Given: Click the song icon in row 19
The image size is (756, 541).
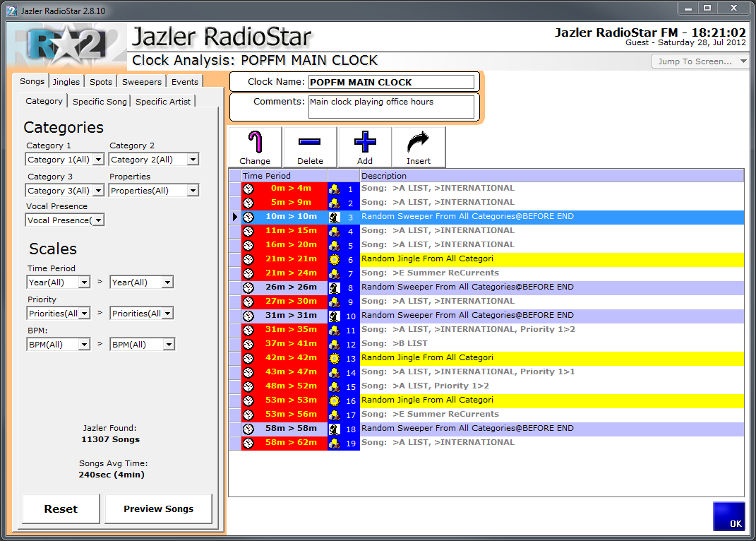Looking at the screenshot, I should tap(334, 443).
